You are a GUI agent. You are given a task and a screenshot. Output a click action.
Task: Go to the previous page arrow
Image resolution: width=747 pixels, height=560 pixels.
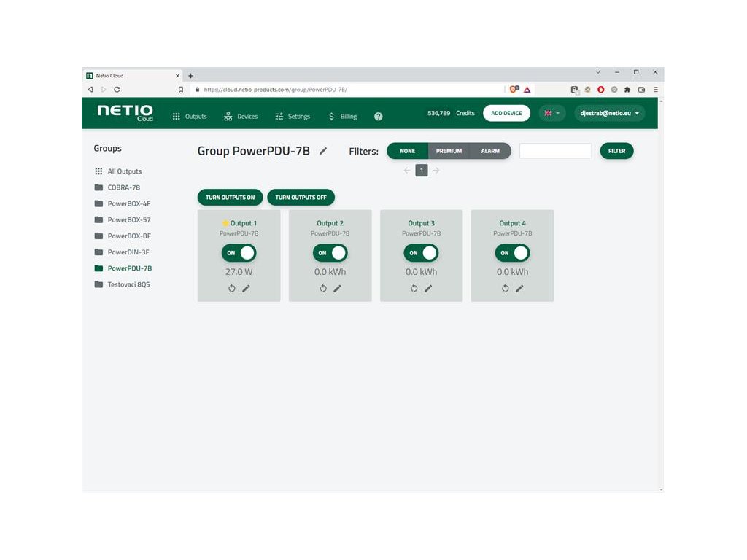(x=407, y=171)
